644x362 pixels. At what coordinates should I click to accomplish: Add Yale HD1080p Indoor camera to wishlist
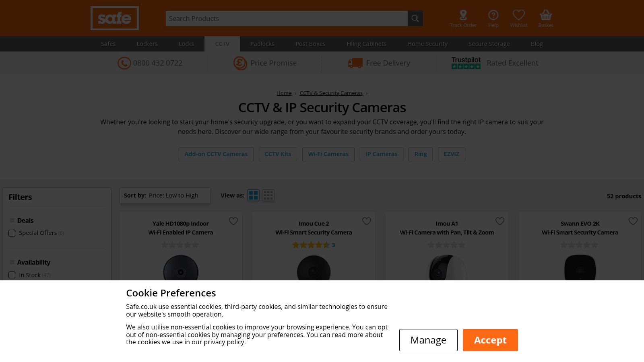[x=233, y=221]
